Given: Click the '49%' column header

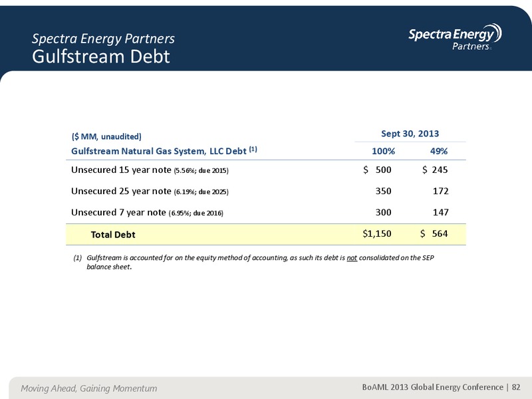Looking at the screenshot, I should (439, 151).
